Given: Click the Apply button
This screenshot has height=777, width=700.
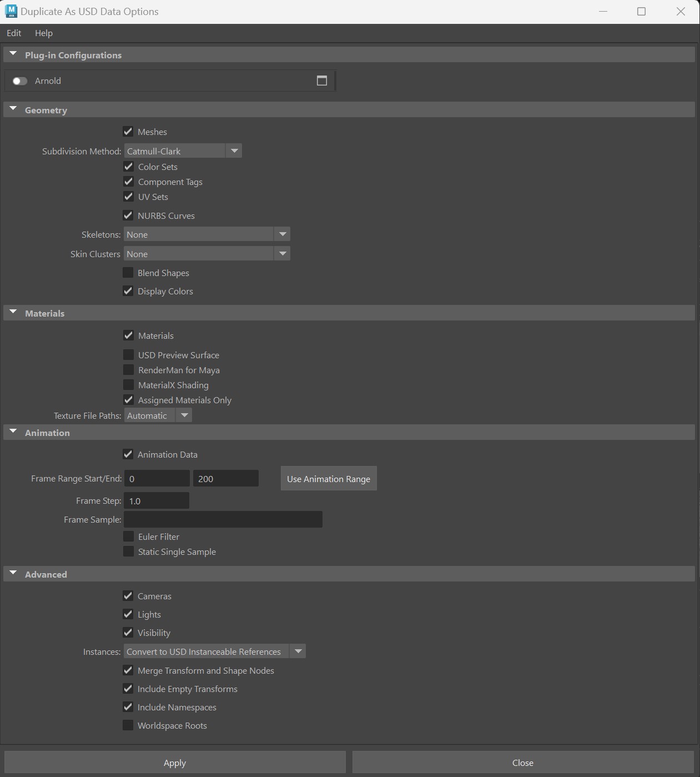Looking at the screenshot, I should click(175, 763).
